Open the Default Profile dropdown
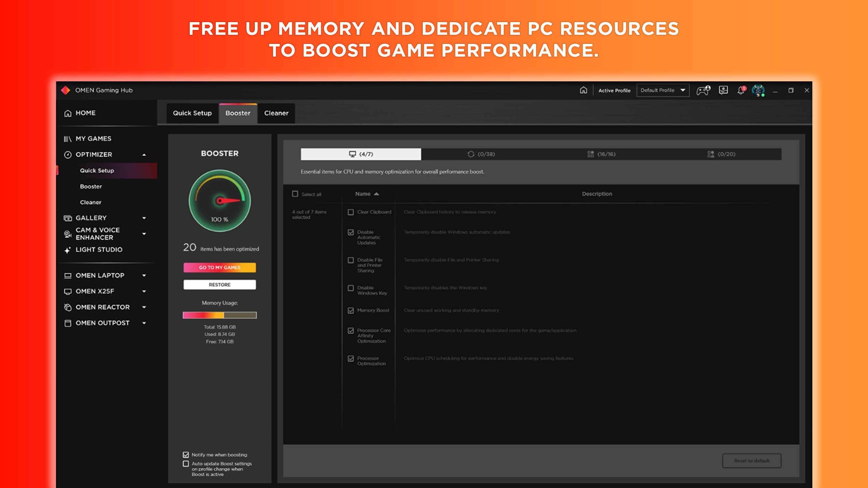The image size is (868, 488). (x=662, y=90)
